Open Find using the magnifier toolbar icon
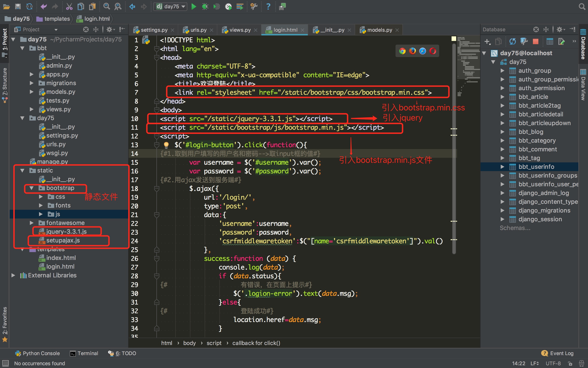The image size is (588, 368). 106,6
